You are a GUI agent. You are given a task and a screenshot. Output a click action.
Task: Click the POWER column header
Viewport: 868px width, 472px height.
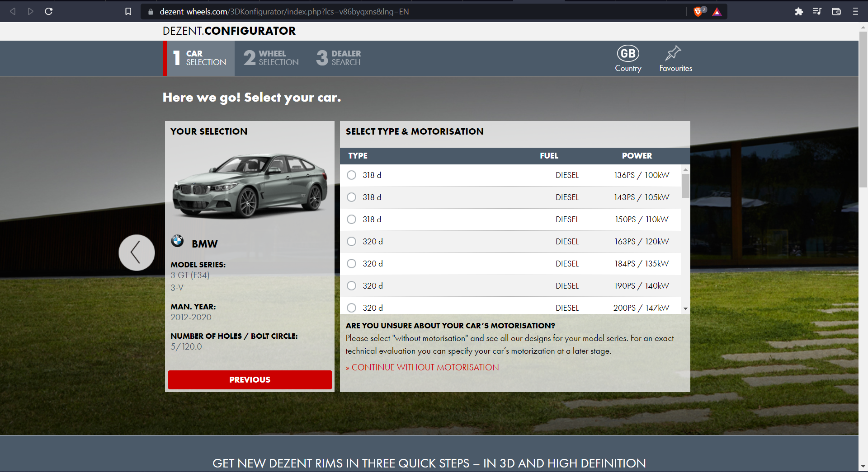(x=637, y=156)
